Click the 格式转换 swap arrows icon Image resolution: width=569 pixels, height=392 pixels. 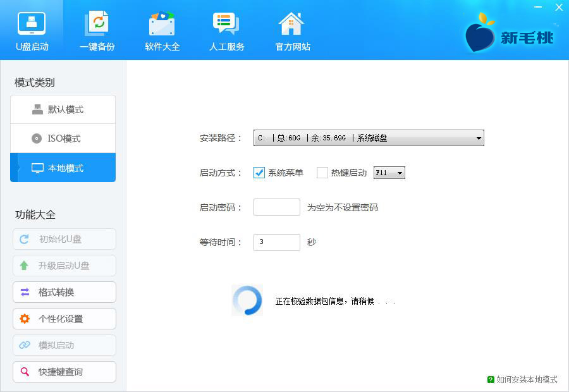25,292
